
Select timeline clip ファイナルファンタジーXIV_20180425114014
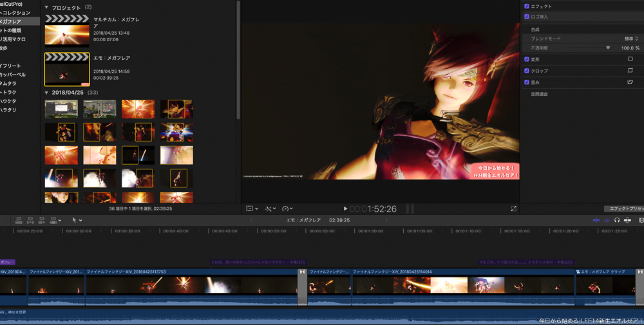click(463, 286)
